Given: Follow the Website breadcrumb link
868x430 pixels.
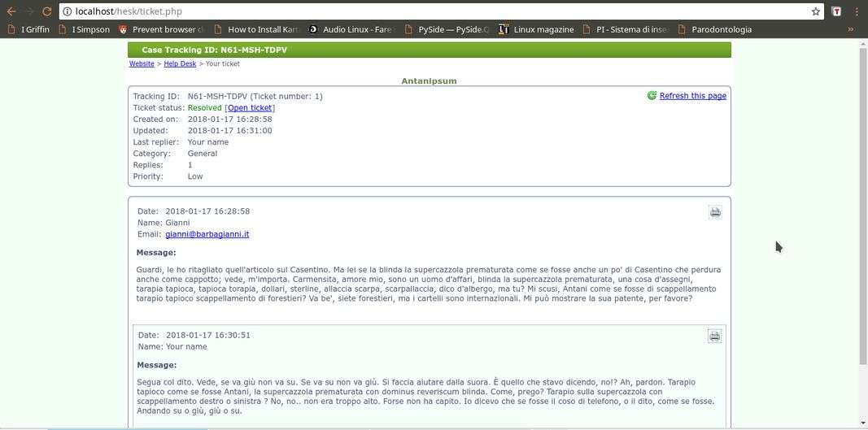Looking at the screenshot, I should pyautogui.click(x=142, y=64).
